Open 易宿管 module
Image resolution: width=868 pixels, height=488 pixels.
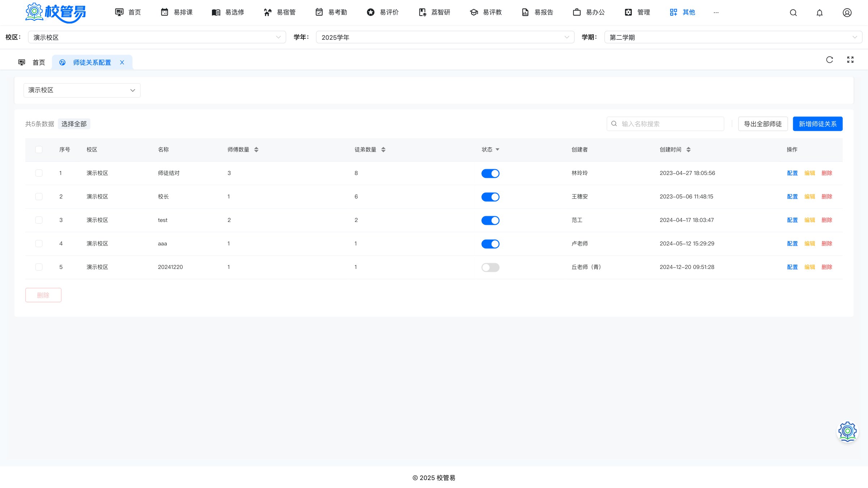pos(280,12)
